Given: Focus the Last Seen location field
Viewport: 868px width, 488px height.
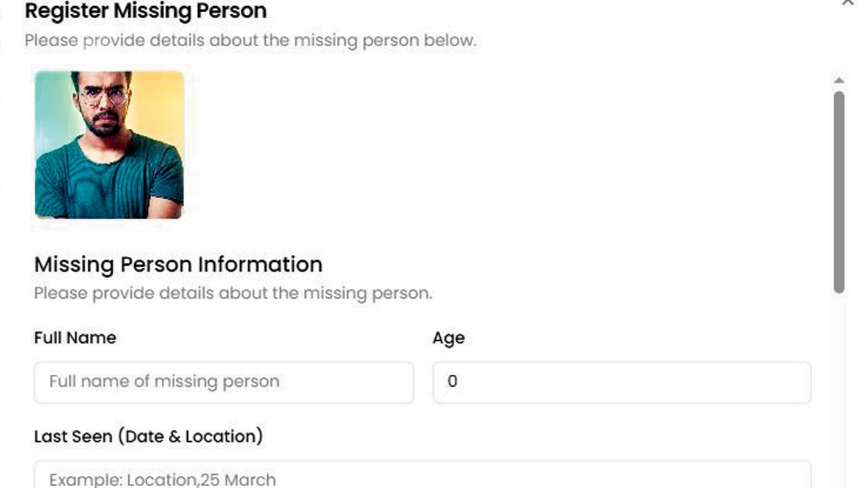Looking at the screenshot, I should point(422,474).
